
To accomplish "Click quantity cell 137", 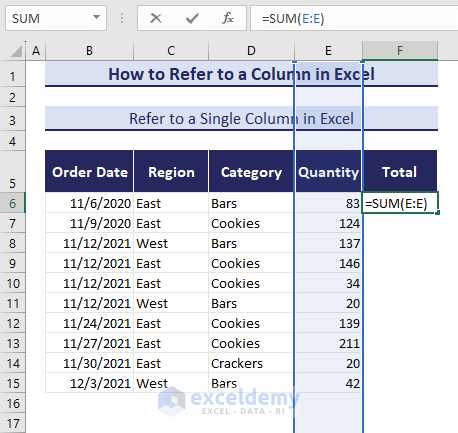I will [x=328, y=243].
